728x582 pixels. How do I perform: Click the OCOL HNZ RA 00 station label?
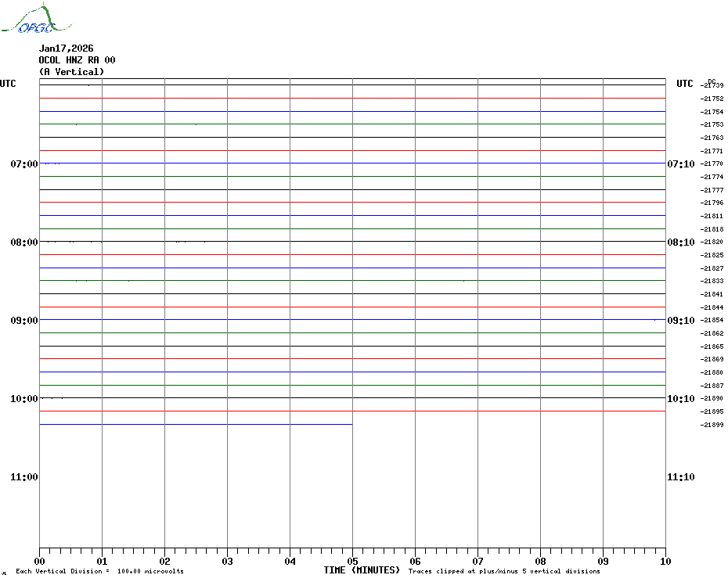[77, 60]
